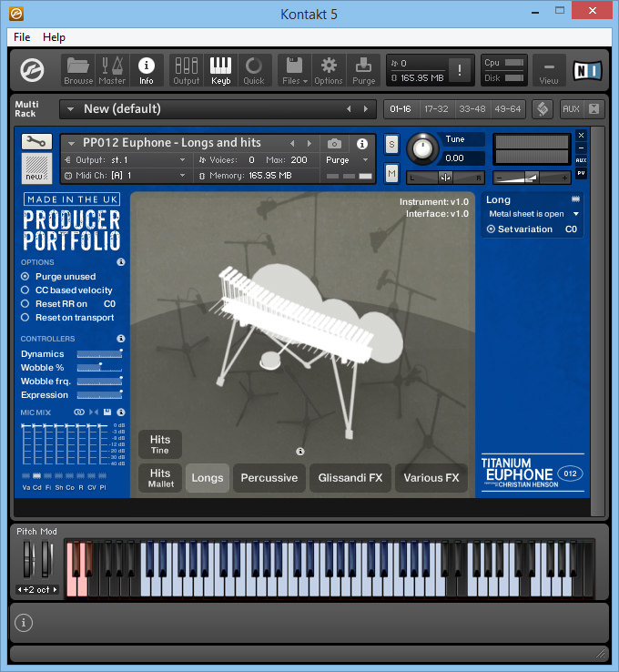619x672 pixels.
Task: Switch to rack page 33-48
Action: coord(472,109)
